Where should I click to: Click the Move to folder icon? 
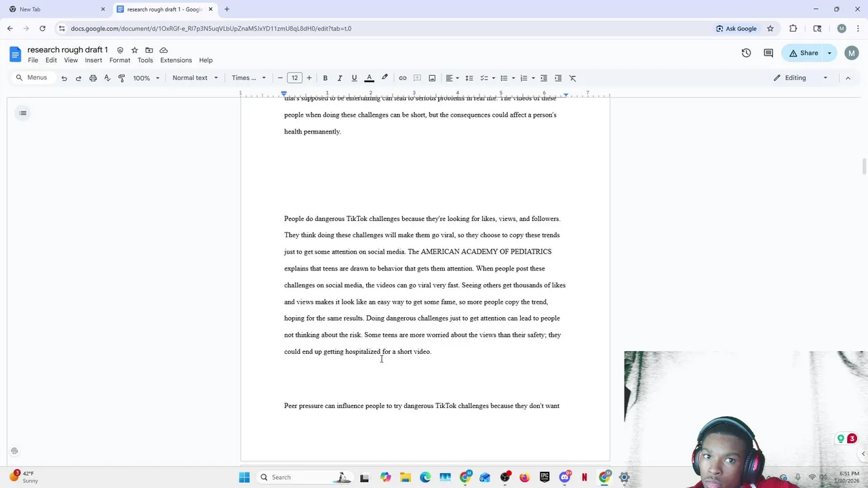(x=149, y=50)
